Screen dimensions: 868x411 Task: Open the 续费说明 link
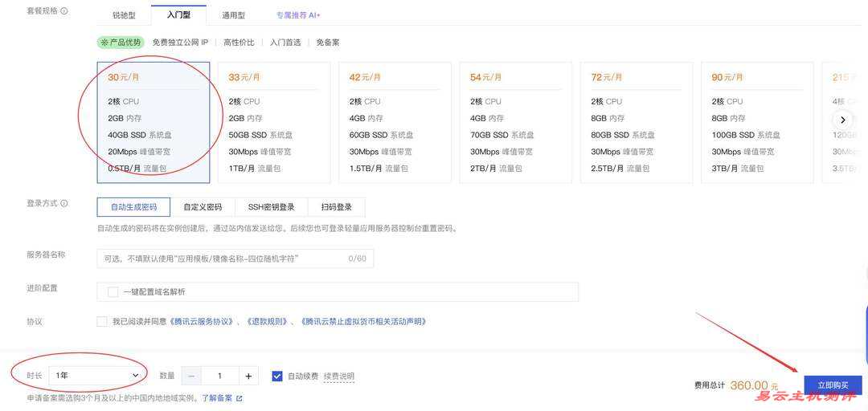pyautogui.click(x=339, y=376)
